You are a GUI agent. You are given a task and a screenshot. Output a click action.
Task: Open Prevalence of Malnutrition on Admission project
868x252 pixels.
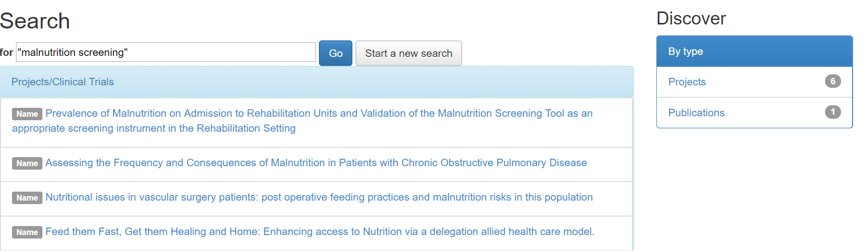click(x=302, y=121)
